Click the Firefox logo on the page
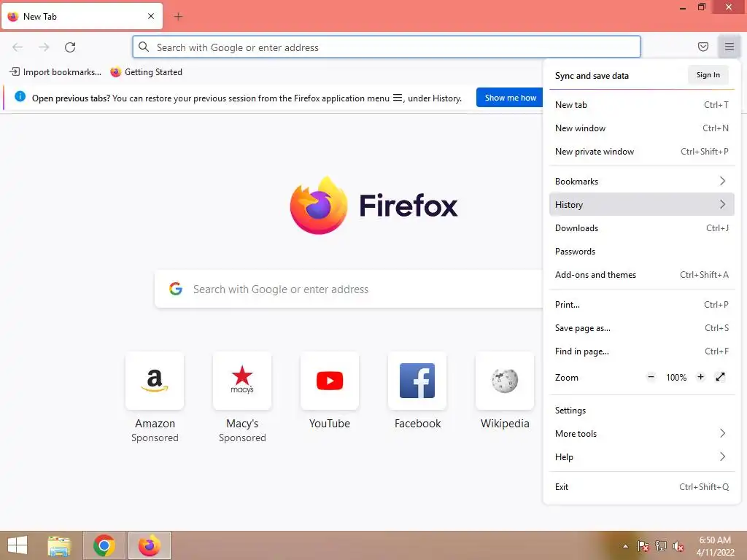Image resolution: width=747 pixels, height=560 pixels. (x=319, y=205)
